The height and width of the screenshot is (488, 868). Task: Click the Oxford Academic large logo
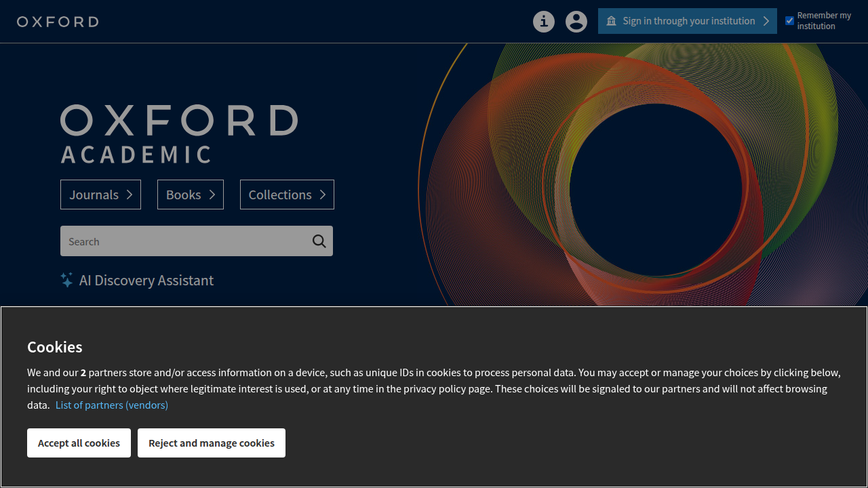tap(179, 134)
